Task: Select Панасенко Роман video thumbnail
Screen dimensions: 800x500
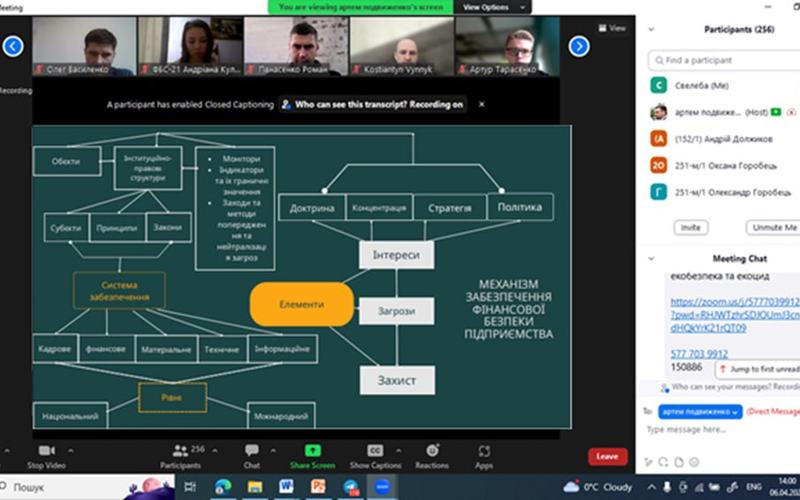Action: pyautogui.click(x=296, y=46)
